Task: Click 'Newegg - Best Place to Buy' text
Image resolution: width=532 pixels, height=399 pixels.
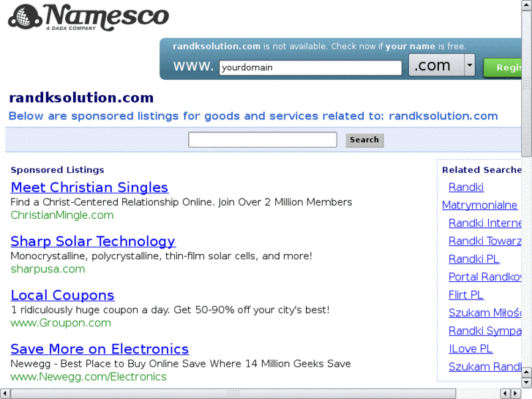Action: point(181,364)
